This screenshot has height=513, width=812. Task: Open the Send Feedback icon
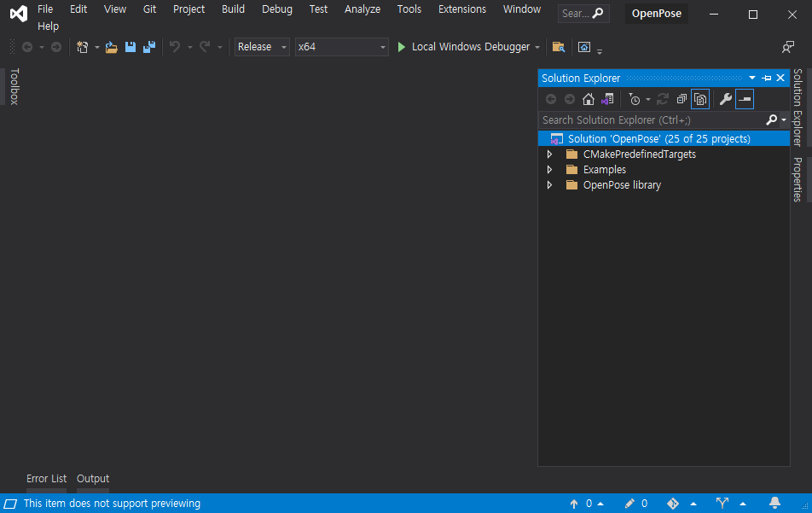787,47
